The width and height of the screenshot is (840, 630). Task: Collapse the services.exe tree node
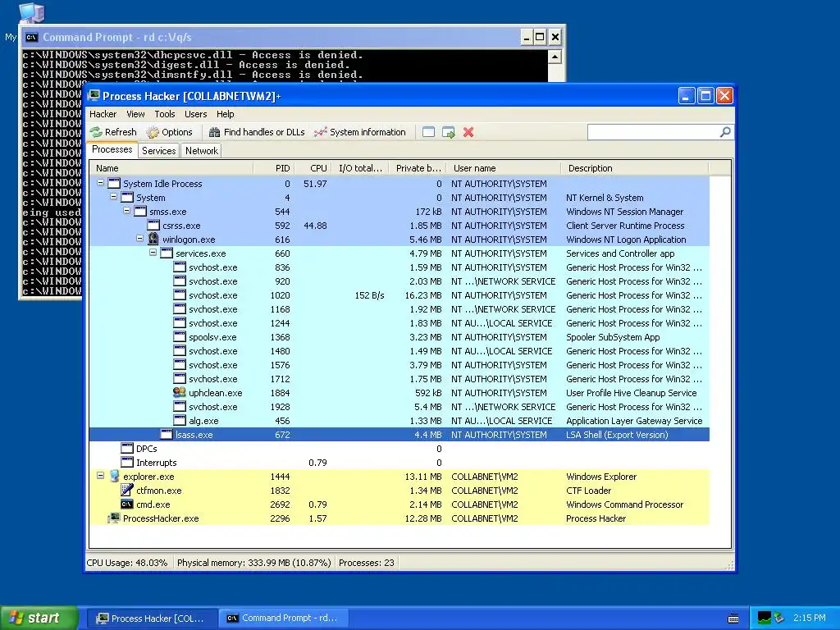(x=153, y=253)
